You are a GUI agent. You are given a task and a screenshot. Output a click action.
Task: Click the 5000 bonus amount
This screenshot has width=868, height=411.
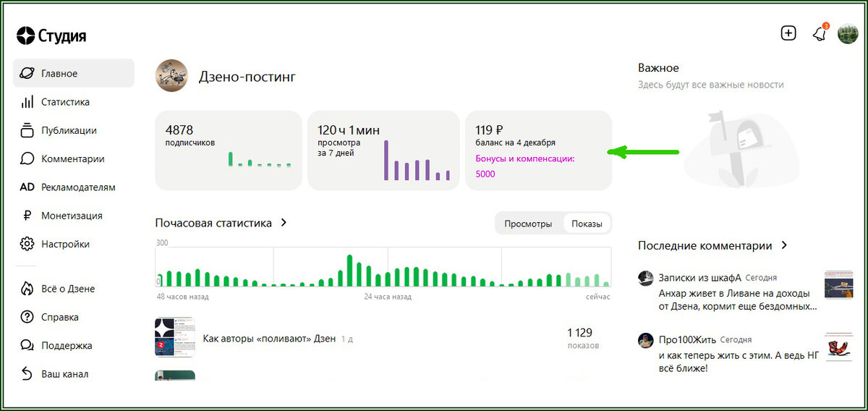(485, 174)
